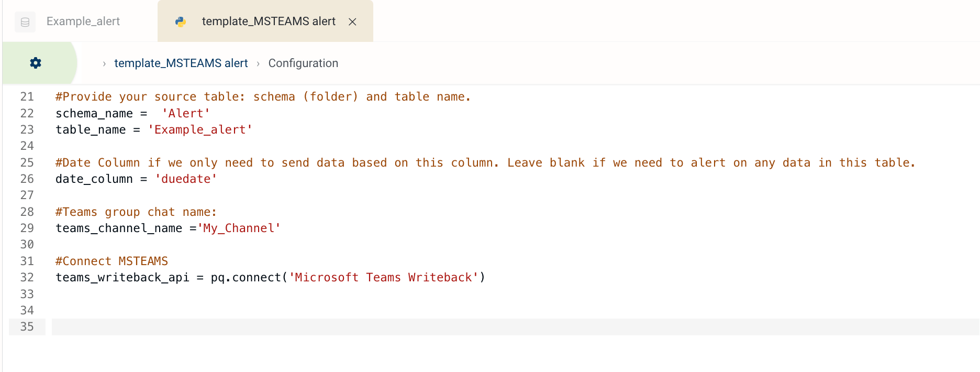This screenshot has width=980, height=372.
Task: Place cursor on empty highlighted line 35
Action: (x=515, y=326)
